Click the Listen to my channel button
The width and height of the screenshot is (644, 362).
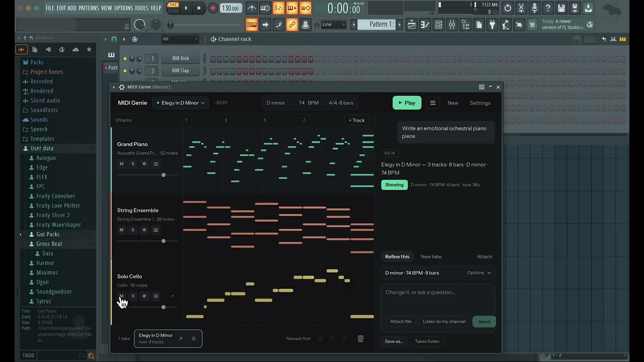tap(444, 322)
